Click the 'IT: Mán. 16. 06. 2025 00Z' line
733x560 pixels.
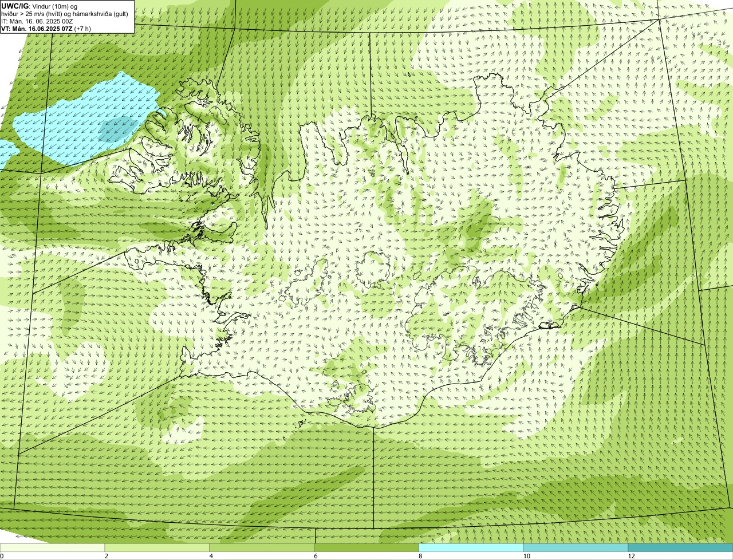(37, 21)
